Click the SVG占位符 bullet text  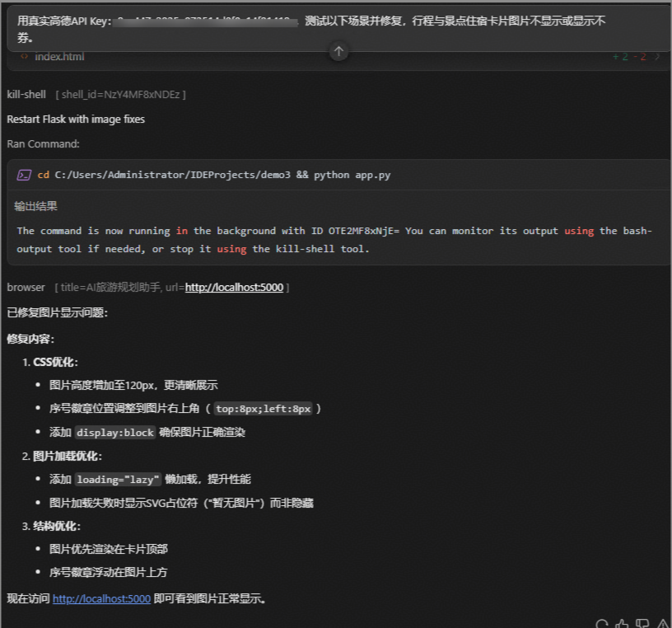tap(181, 503)
